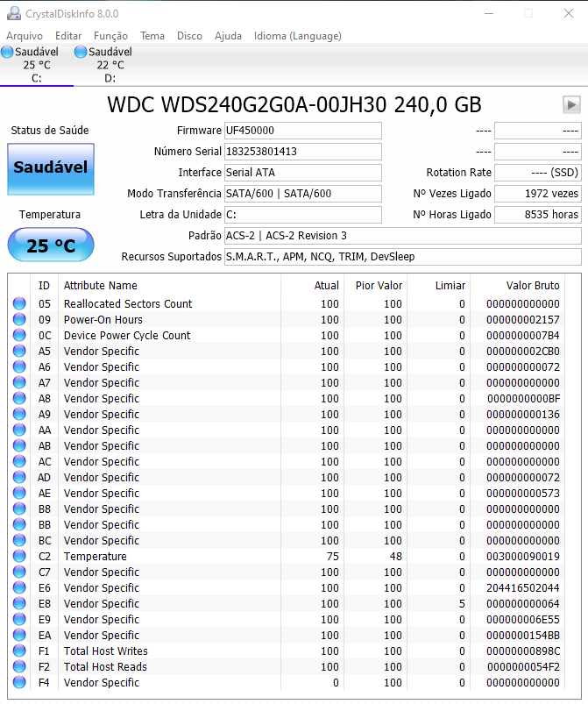
Task: Click status icon of attribute AE
Action: [19, 493]
